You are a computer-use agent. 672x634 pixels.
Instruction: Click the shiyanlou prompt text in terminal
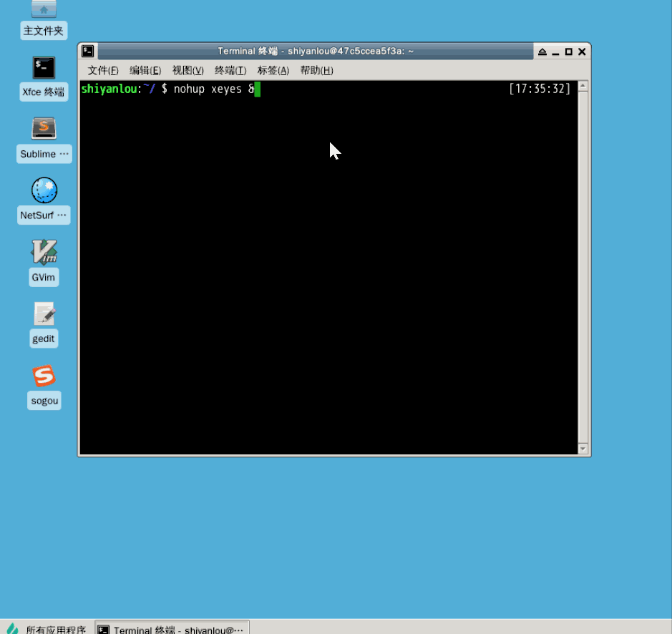tap(109, 89)
